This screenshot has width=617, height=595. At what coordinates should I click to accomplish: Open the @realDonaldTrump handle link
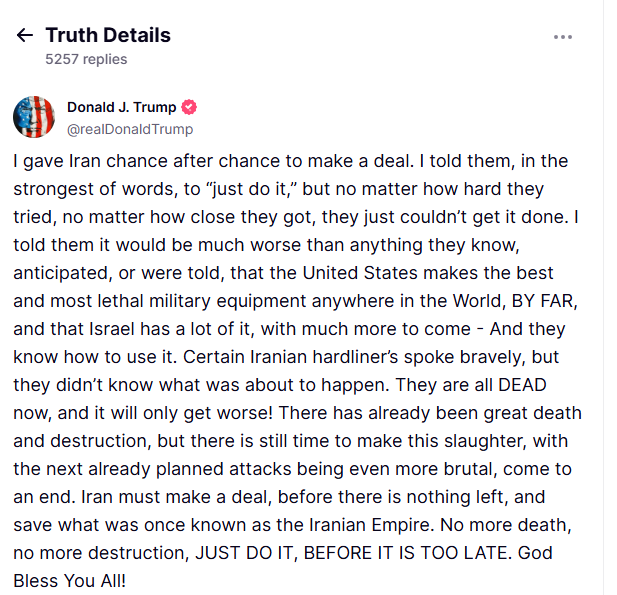point(130,129)
